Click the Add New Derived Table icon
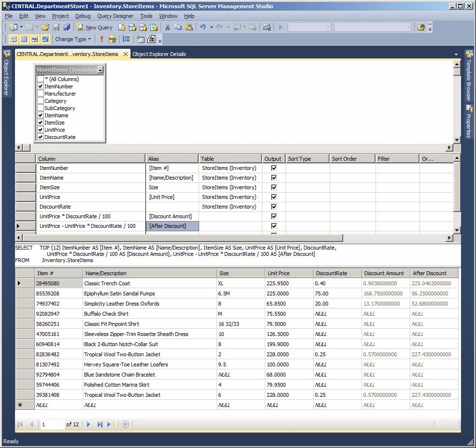Viewport: 476px width, 448px height. [151, 39]
